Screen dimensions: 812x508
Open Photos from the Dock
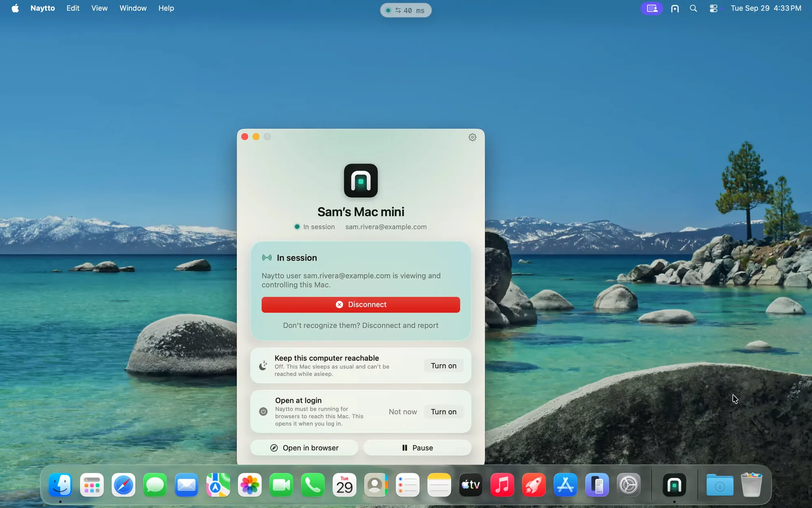(250, 485)
